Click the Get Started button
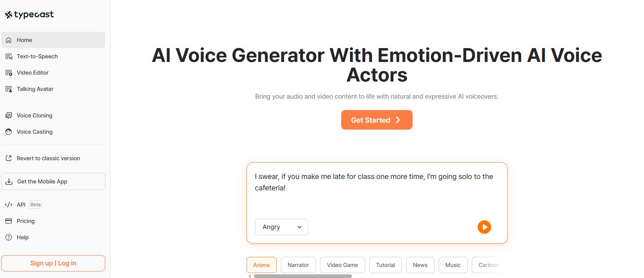The width and height of the screenshot is (644, 278). pyautogui.click(x=376, y=120)
